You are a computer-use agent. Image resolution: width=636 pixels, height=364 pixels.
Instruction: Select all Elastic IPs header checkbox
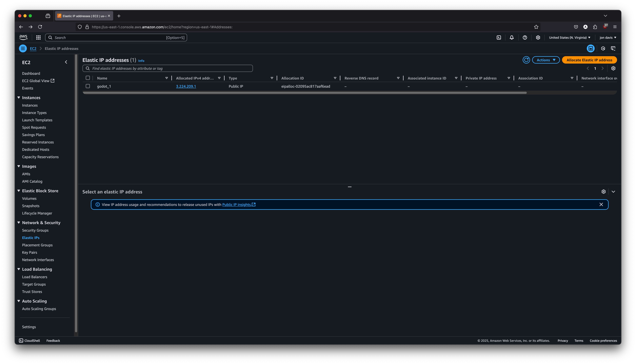tap(88, 78)
